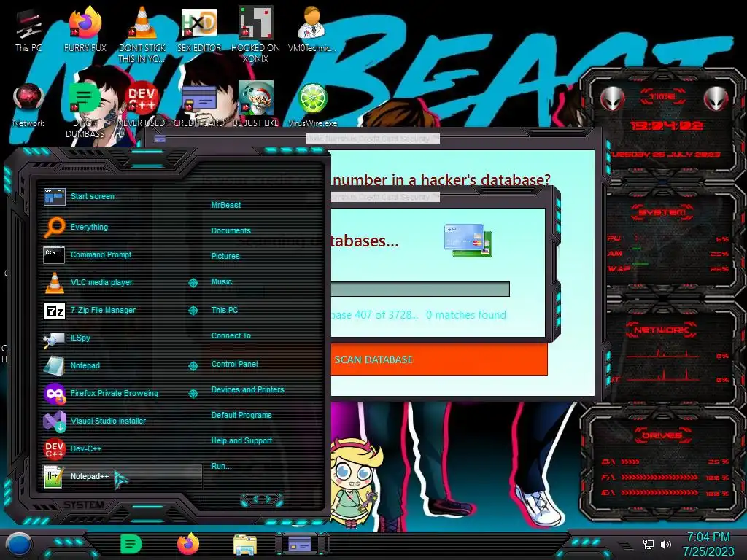Launch VirusWire.exe lime icon
The image size is (747, 560).
pos(312,105)
